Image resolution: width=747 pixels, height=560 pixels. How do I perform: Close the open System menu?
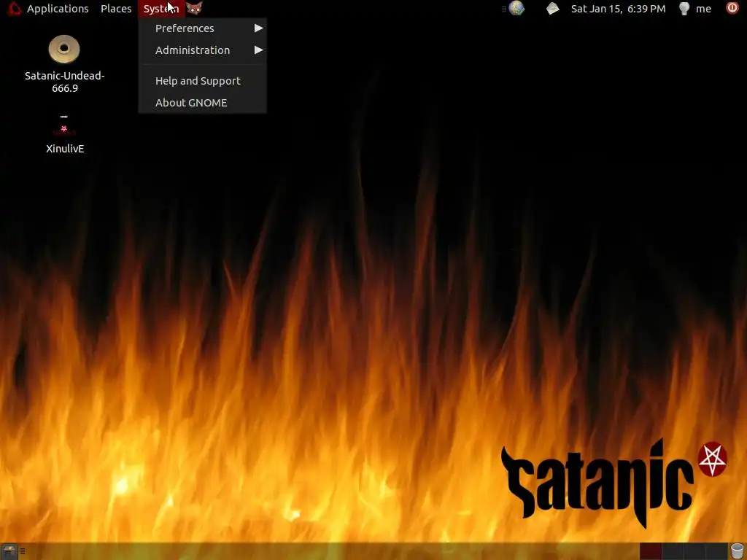(161, 9)
